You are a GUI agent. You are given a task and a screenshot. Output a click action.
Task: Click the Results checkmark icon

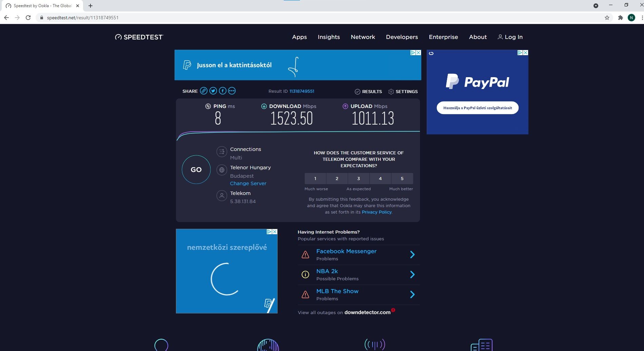pos(357,92)
